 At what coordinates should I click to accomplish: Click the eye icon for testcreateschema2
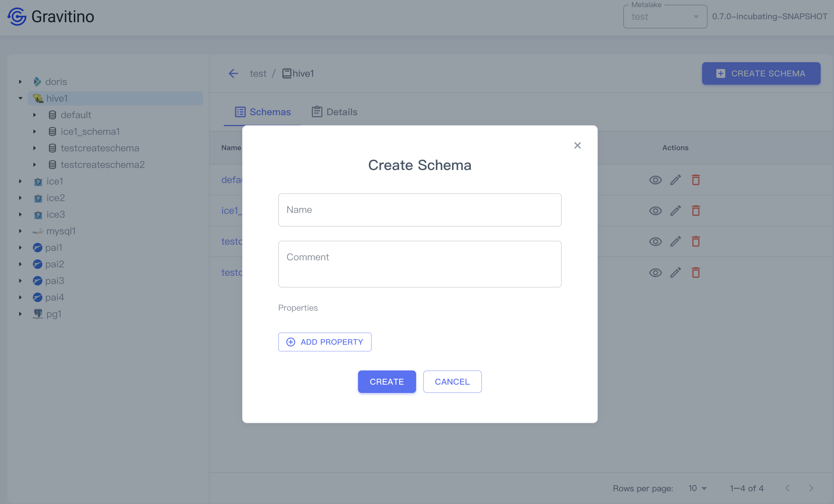click(x=655, y=272)
